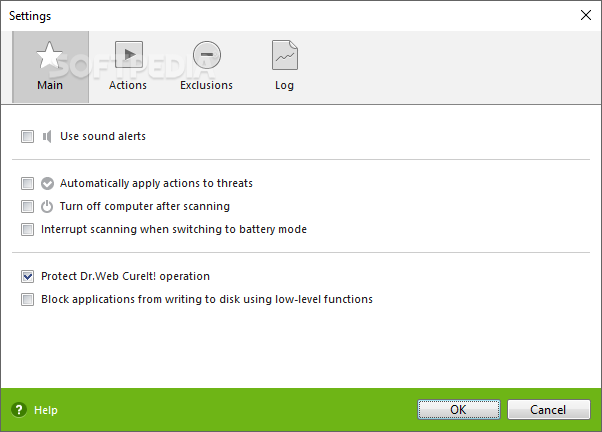
Task: Click the green Help question mark icon
Action: coord(19,410)
